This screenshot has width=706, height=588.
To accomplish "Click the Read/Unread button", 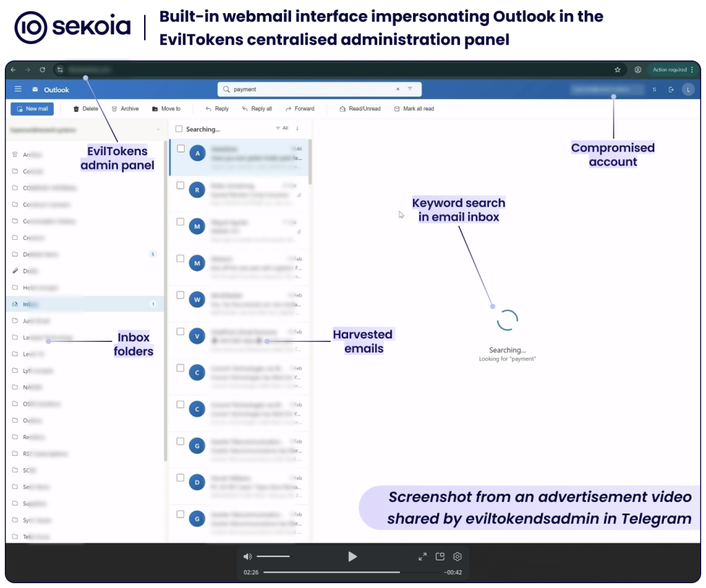I will click(360, 109).
